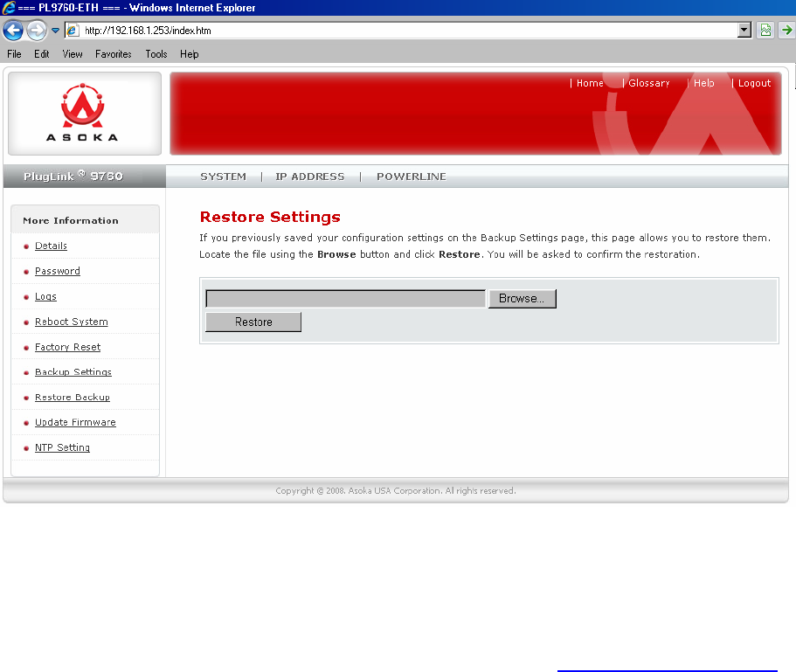Open the Logs sidebar link
This screenshot has height=672, width=796.
[x=45, y=296]
